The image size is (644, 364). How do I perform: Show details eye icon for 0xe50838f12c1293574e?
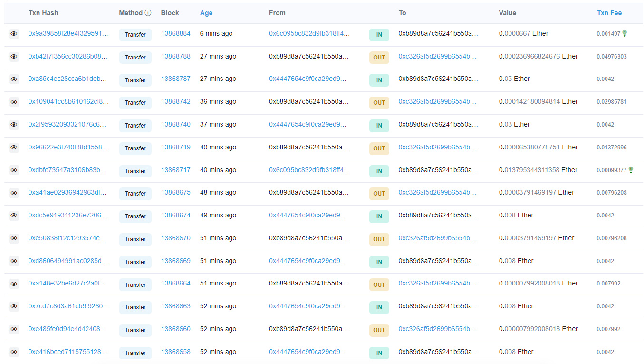pos(14,238)
